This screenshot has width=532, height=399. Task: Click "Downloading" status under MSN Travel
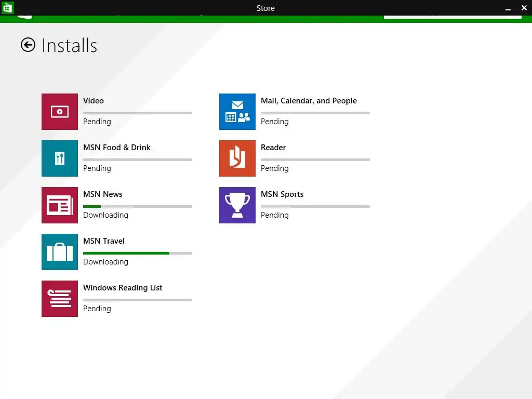(x=106, y=262)
